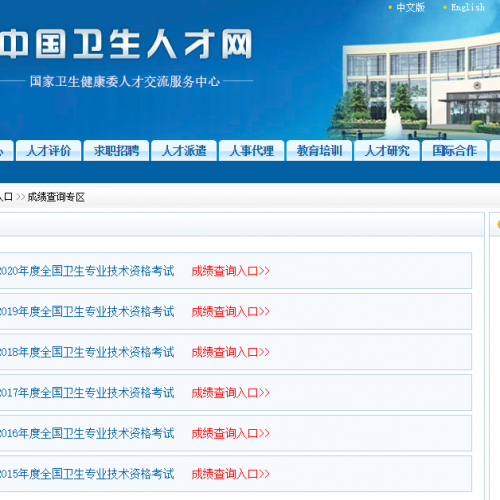Switch to the 中文版 language link
500x500 pixels.
(x=410, y=7)
